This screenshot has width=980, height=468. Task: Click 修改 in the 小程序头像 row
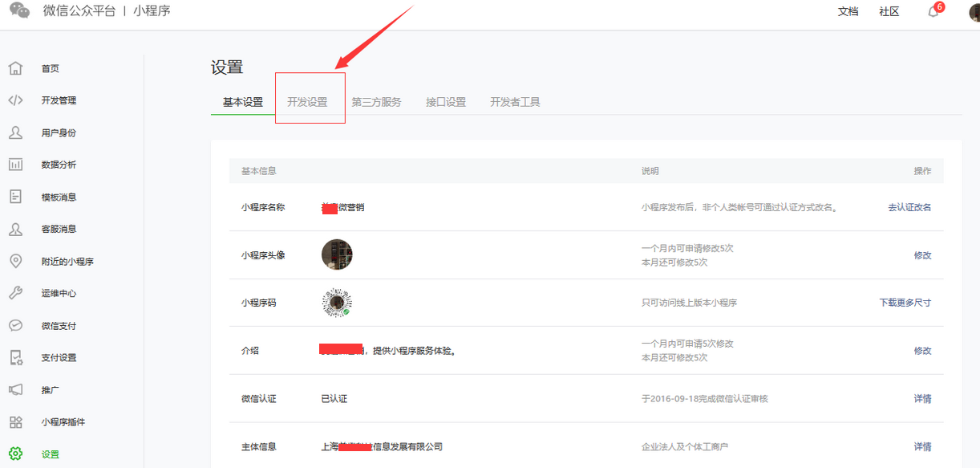click(922, 255)
